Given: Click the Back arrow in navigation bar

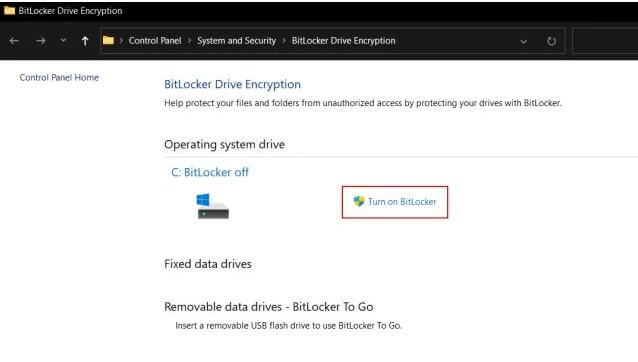Looking at the screenshot, I should point(14,41).
